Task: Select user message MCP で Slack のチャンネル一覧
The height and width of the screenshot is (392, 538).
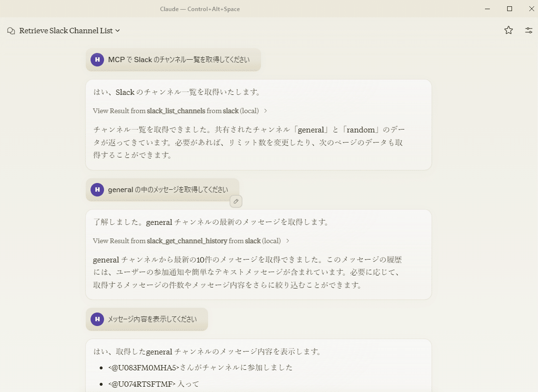Action: pos(173,60)
